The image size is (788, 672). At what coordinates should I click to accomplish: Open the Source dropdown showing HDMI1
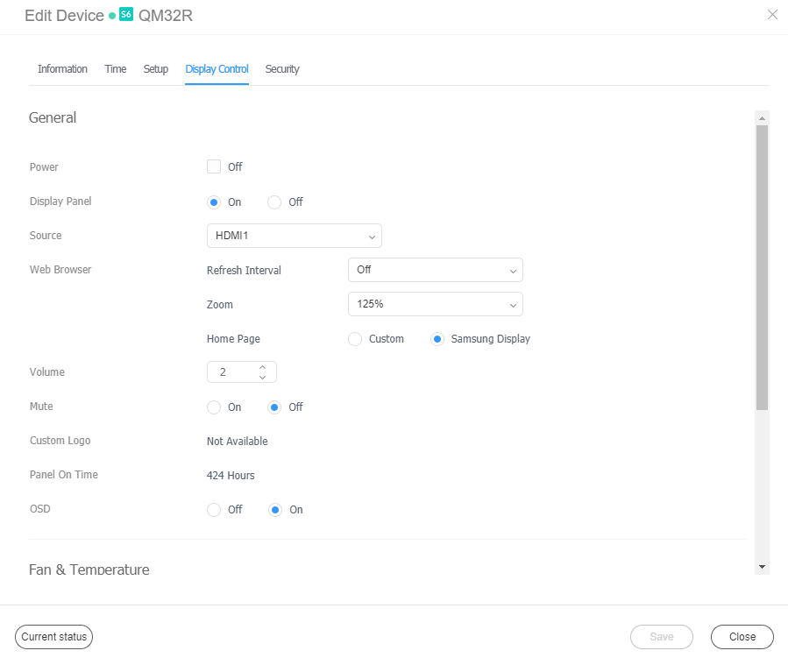[x=295, y=236]
